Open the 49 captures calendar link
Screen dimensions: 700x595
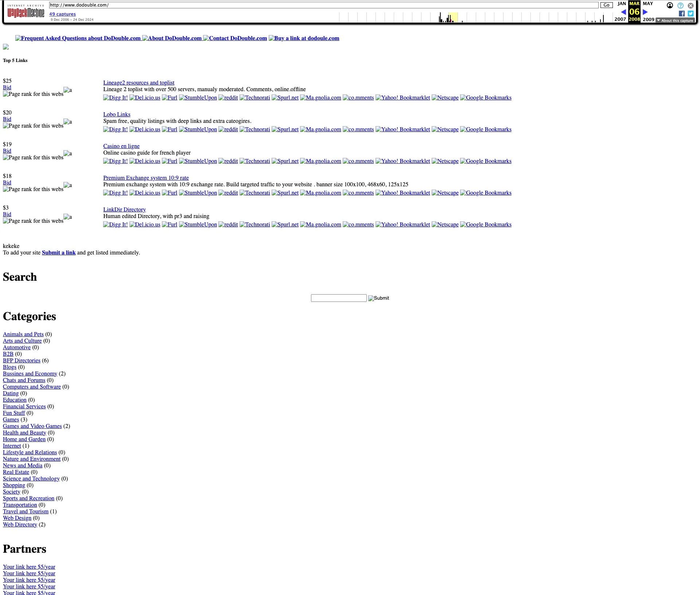pos(62,14)
